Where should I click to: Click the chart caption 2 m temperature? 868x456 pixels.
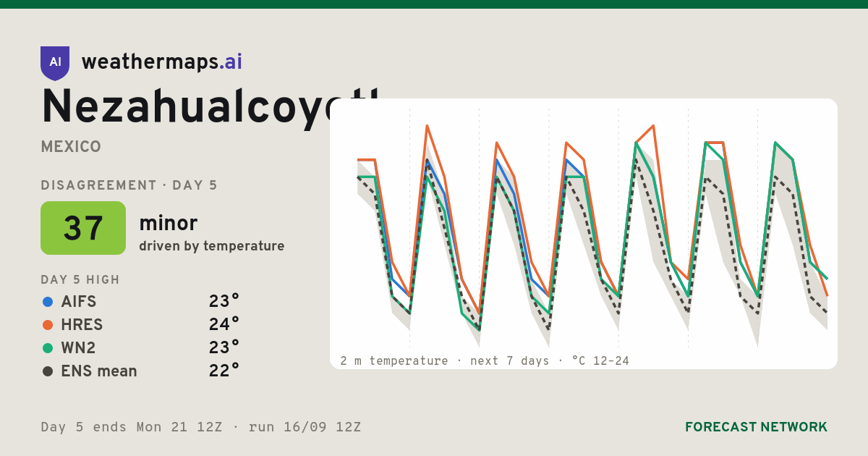[x=394, y=360]
